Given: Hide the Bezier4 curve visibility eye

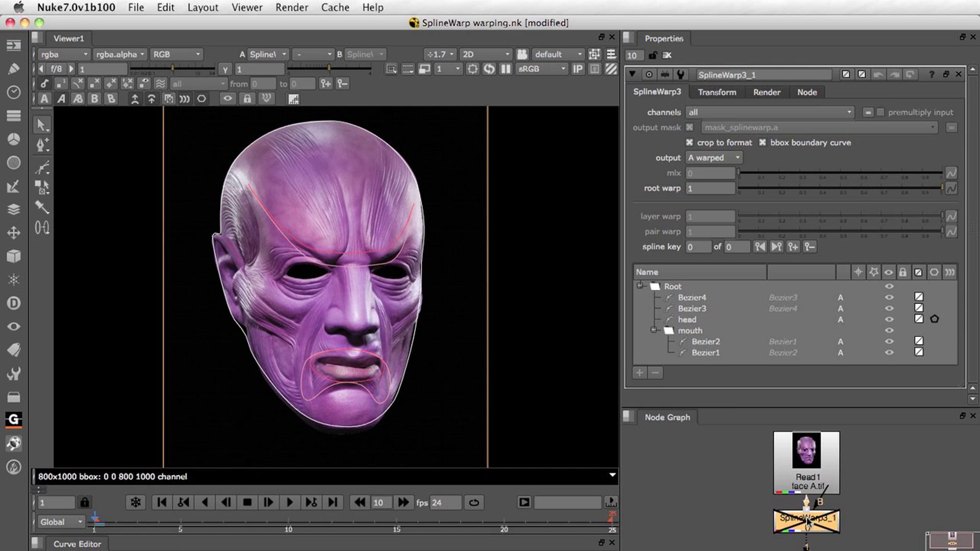Looking at the screenshot, I should (x=889, y=297).
